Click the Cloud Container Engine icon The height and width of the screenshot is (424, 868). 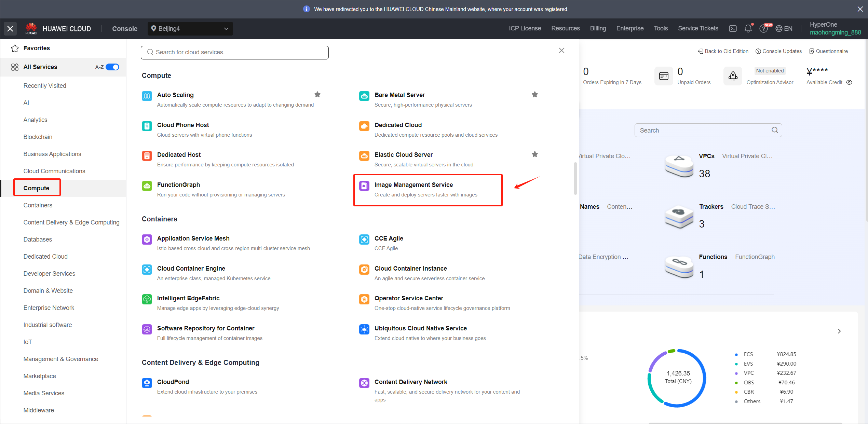pos(147,270)
